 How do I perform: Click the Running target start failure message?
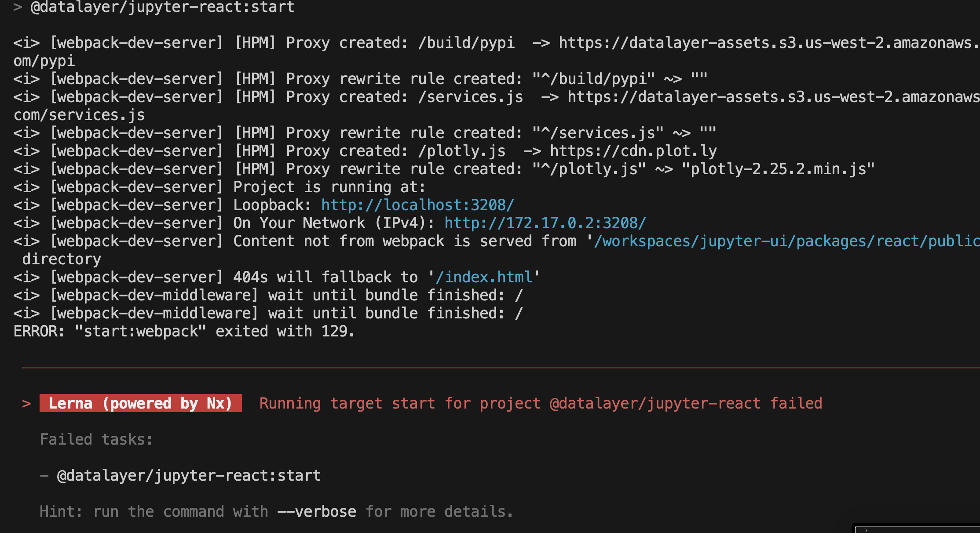[x=540, y=403]
